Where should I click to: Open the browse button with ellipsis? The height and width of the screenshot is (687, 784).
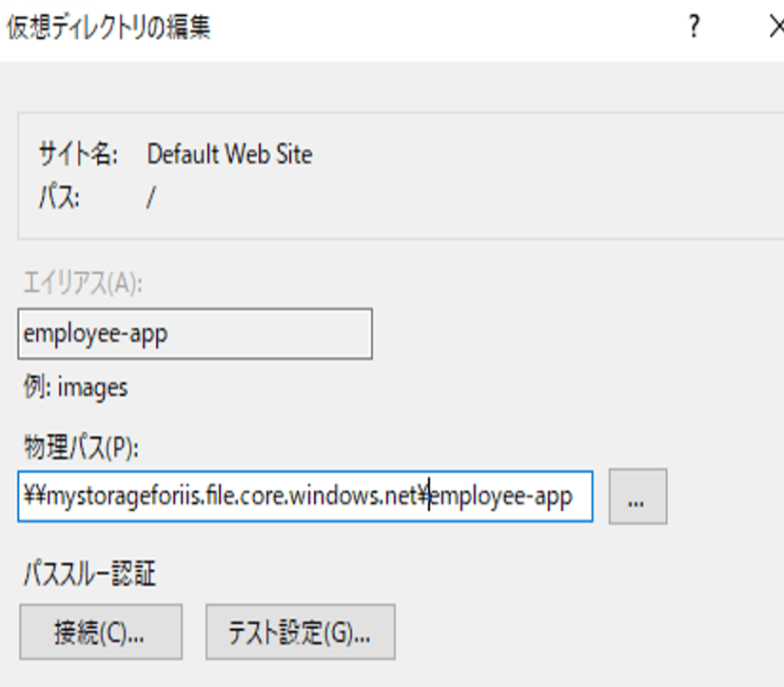637,496
